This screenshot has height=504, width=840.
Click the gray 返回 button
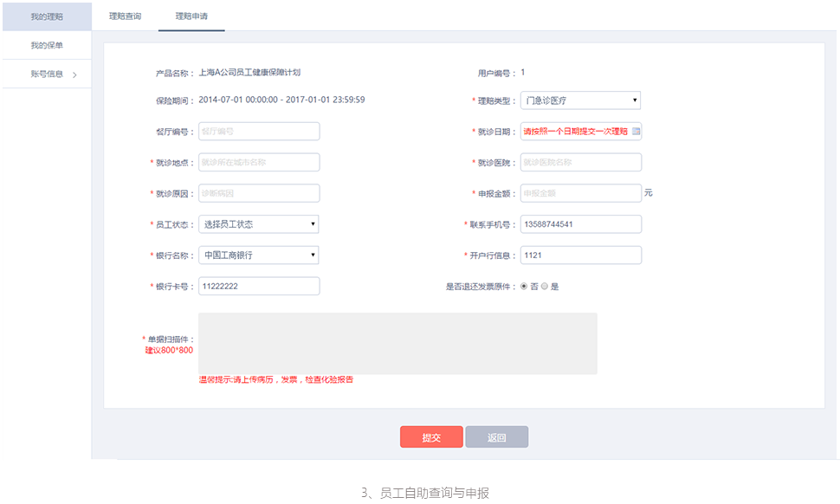(496, 437)
